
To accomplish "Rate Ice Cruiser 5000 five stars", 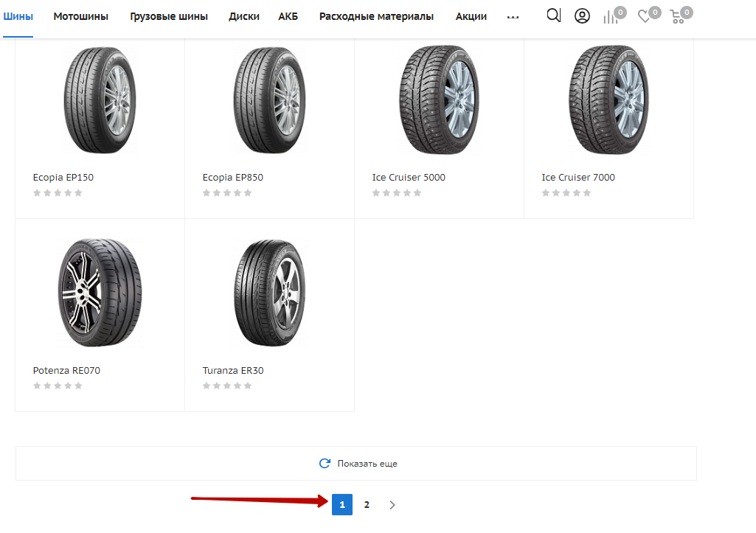I will (417, 192).
